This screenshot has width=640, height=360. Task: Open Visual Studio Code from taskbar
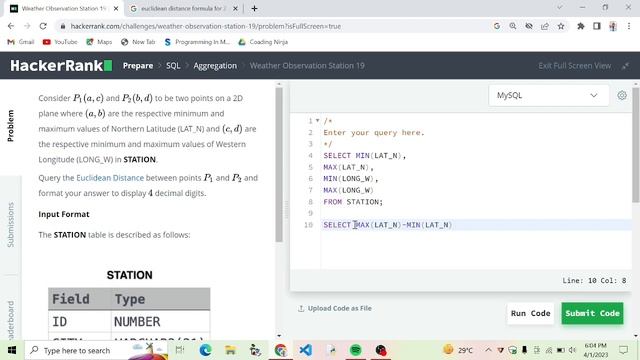(305, 350)
